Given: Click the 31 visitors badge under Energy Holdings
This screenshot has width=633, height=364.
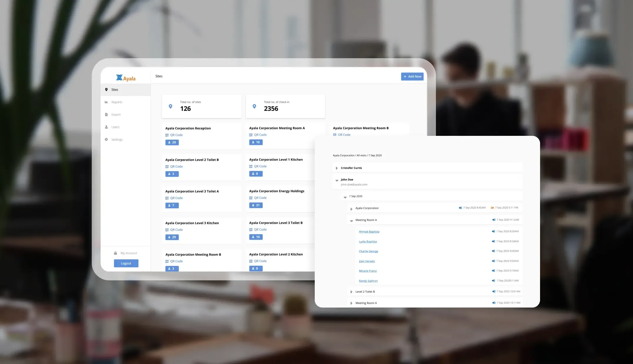Looking at the screenshot, I should tap(256, 205).
